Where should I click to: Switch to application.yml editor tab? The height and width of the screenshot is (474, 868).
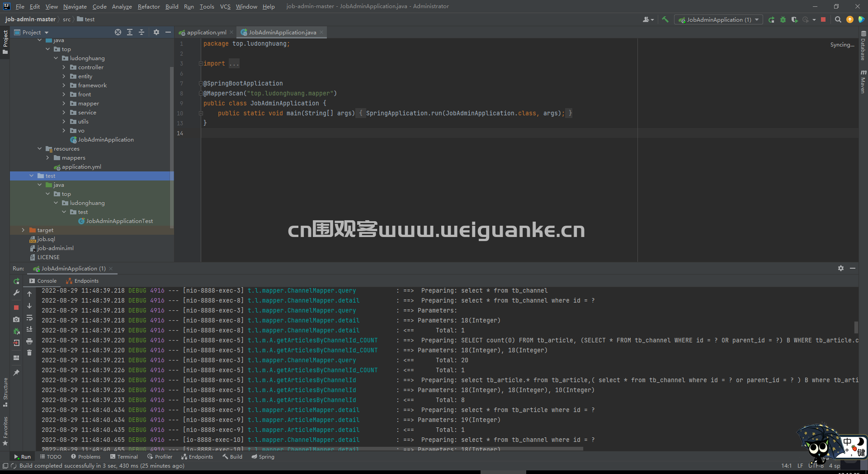(x=207, y=32)
